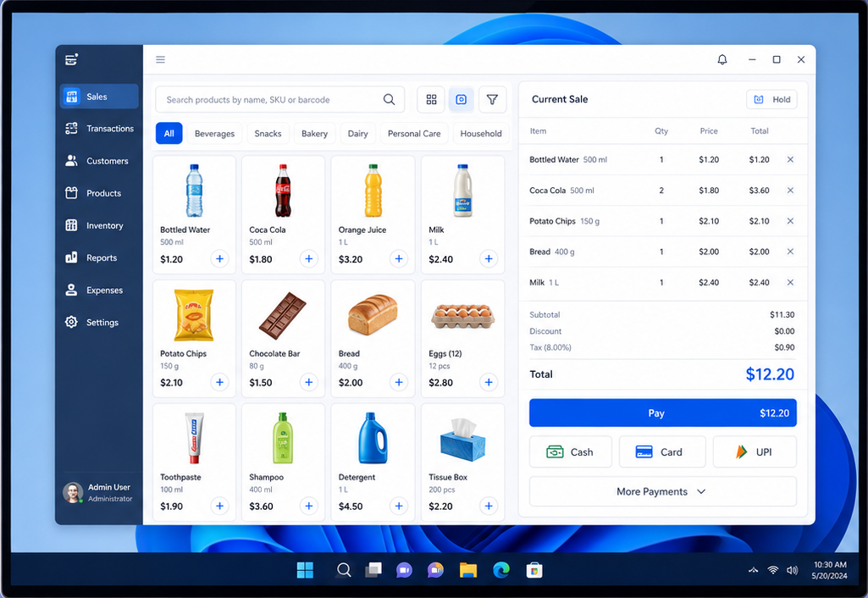Select the Eggs carton product image
The height and width of the screenshot is (598, 868).
[x=462, y=316]
